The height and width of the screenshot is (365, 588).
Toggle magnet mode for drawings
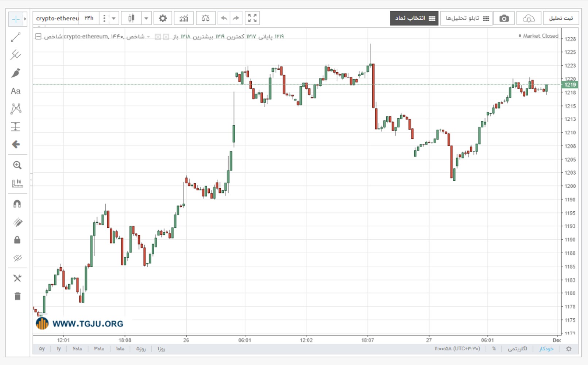click(17, 204)
